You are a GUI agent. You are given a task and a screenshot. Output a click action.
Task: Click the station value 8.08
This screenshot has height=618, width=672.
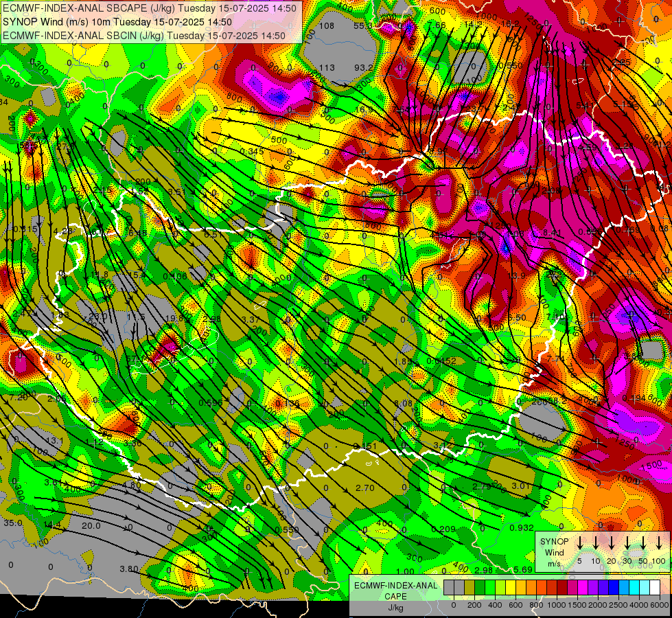[404, 403]
